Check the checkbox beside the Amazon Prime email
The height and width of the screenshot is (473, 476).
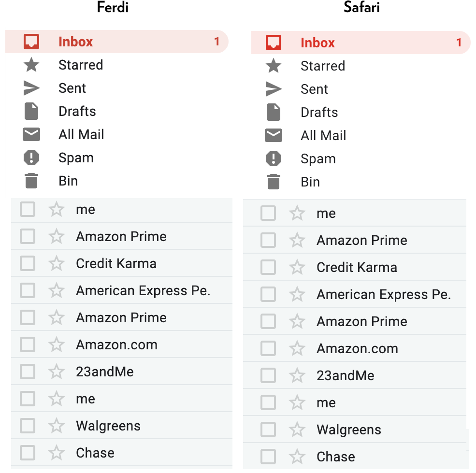click(27, 236)
